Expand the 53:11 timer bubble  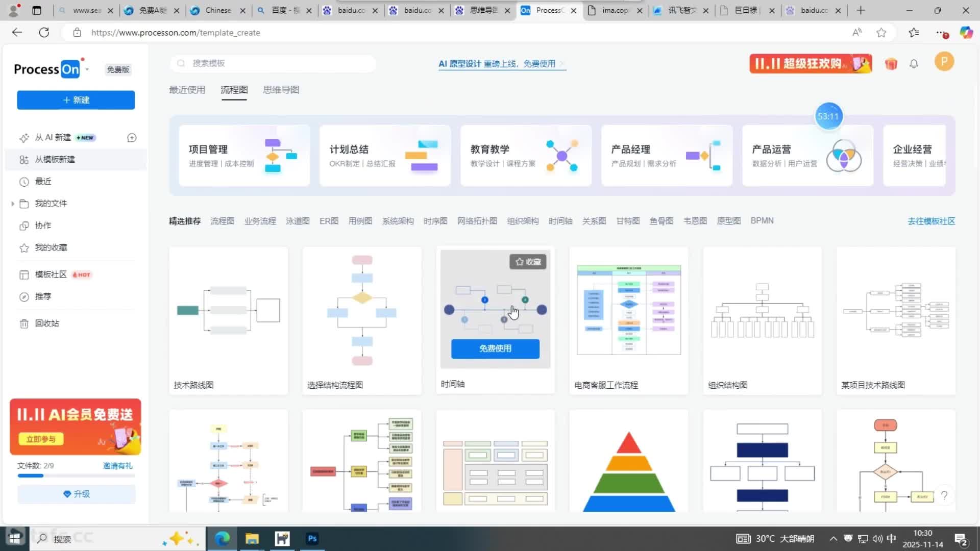[x=828, y=116]
